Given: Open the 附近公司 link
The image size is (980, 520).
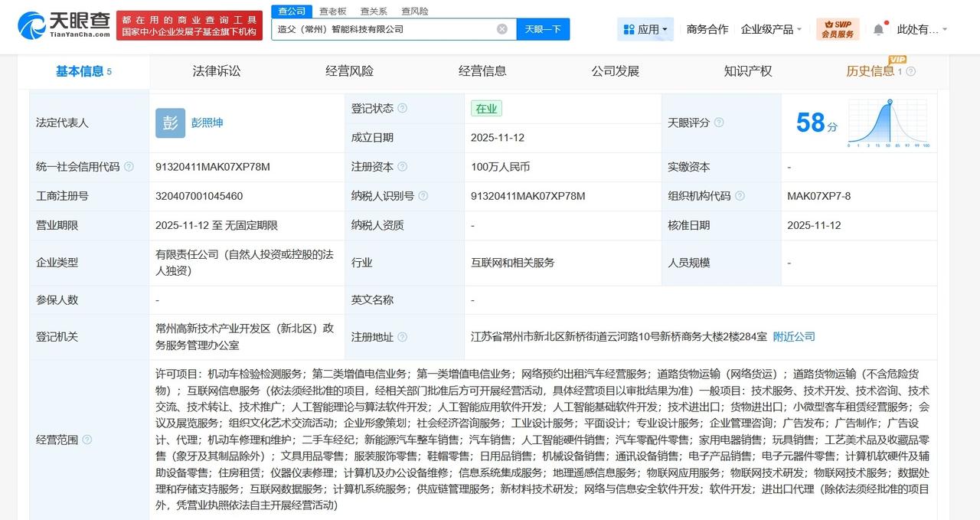Looking at the screenshot, I should click(792, 336).
